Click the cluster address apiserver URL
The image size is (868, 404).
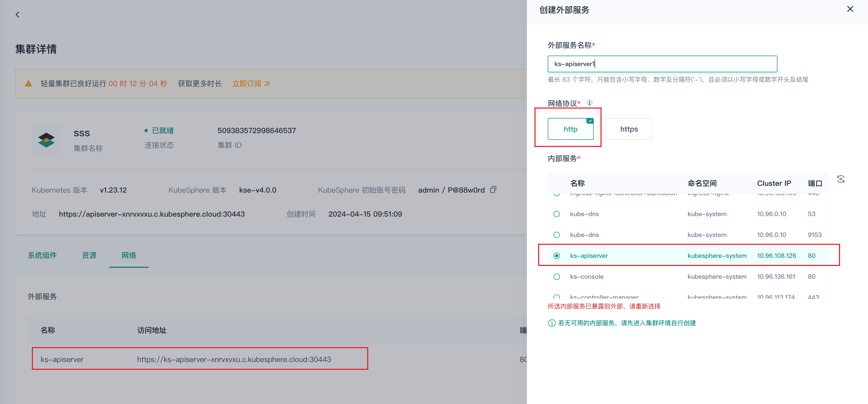tap(152, 214)
